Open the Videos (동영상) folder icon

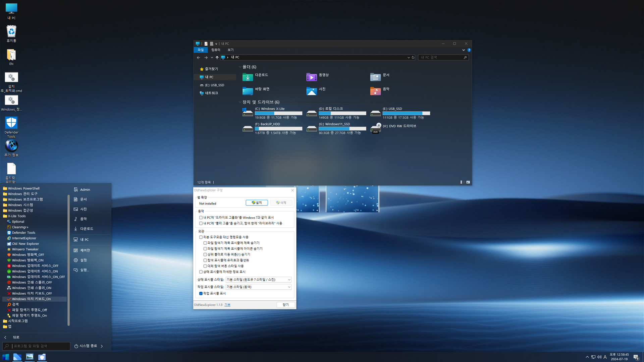(311, 77)
